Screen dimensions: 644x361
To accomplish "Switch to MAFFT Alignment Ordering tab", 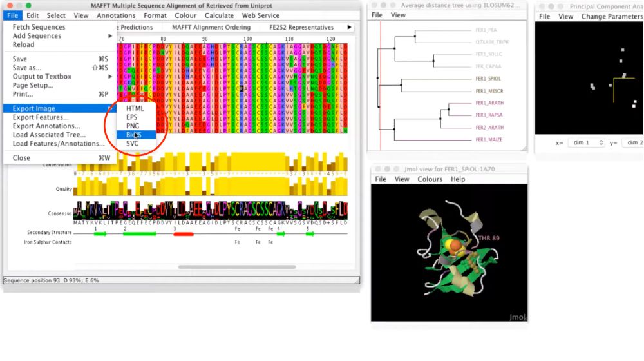I will coord(211,28).
